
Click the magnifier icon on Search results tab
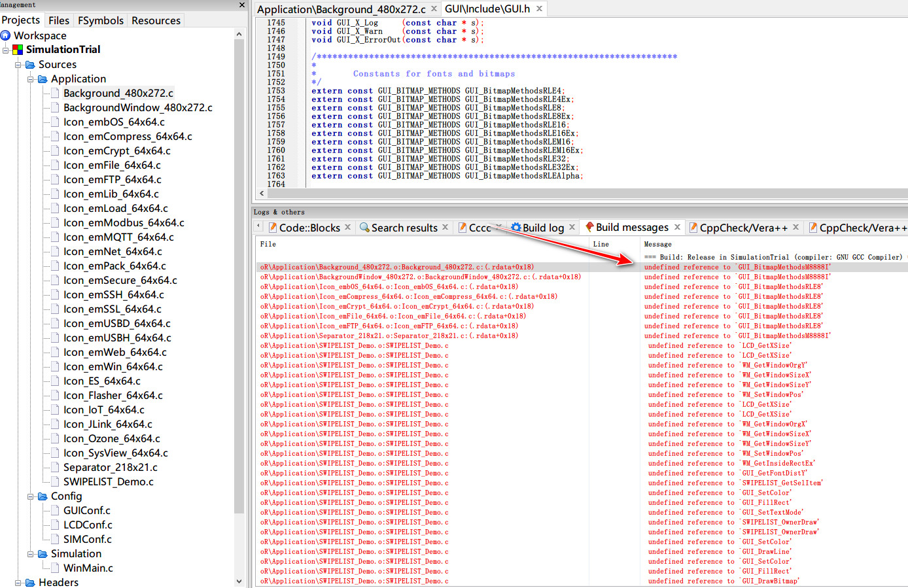click(x=364, y=228)
